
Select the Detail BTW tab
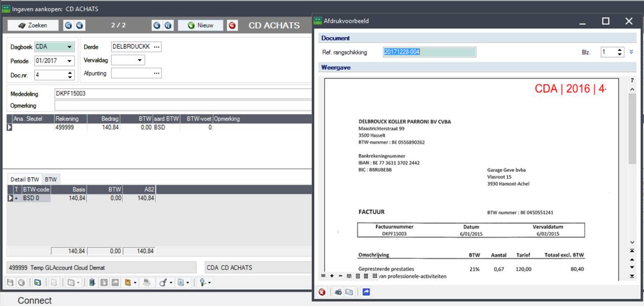24,179
